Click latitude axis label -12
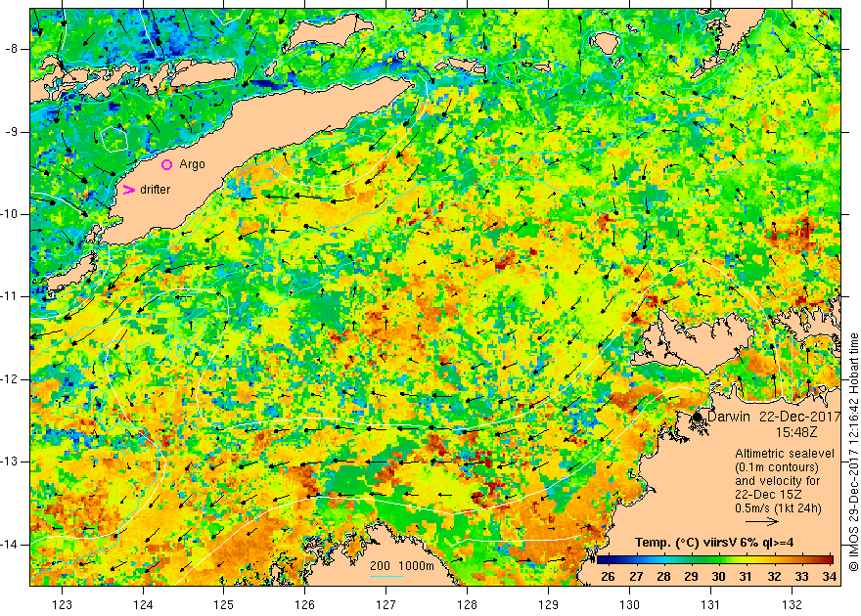The width and height of the screenshot is (861, 616). click(9, 379)
